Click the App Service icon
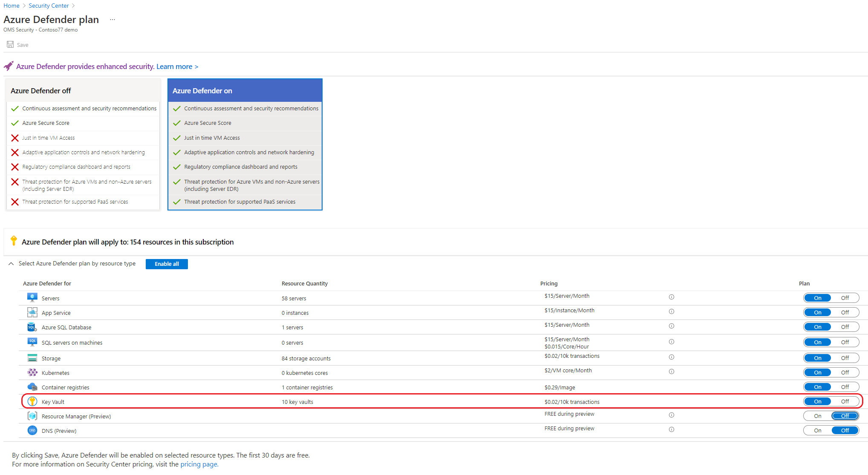This screenshot has width=868, height=475. pos(32,312)
